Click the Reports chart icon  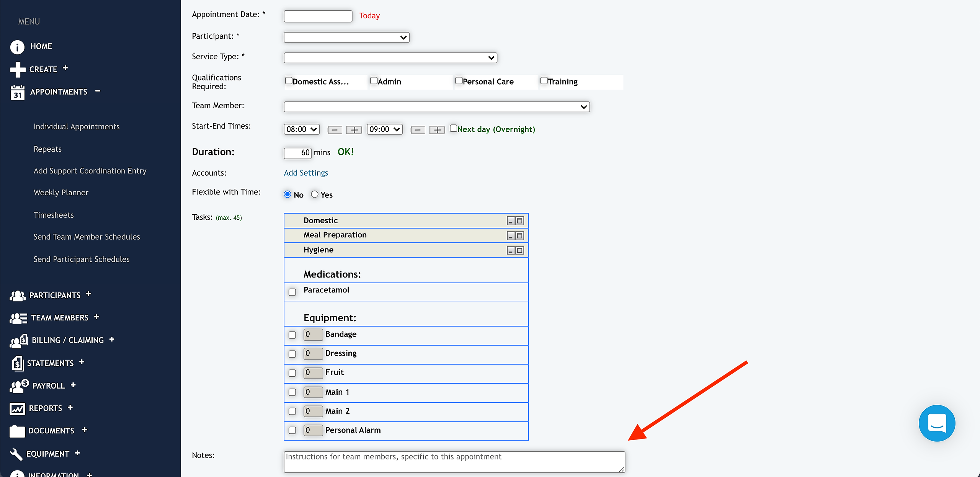tap(17, 408)
